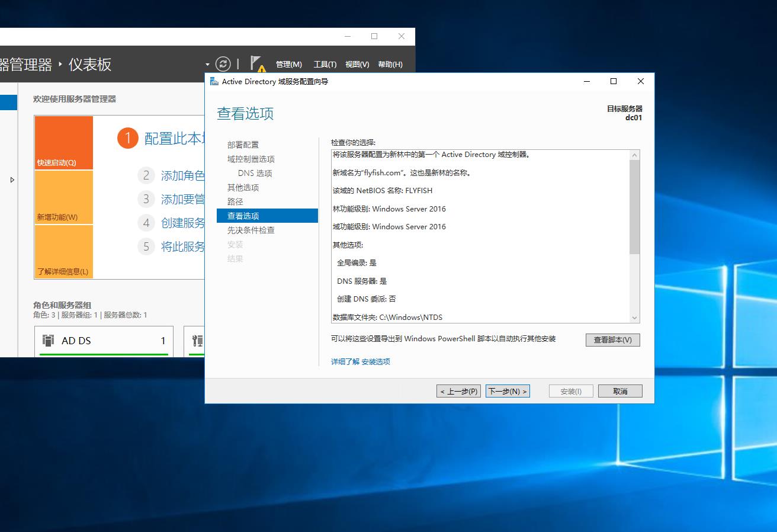Expand the left sidebar arrow in Server Manager
Screen dimensions: 777x532
(x=12, y=180)
